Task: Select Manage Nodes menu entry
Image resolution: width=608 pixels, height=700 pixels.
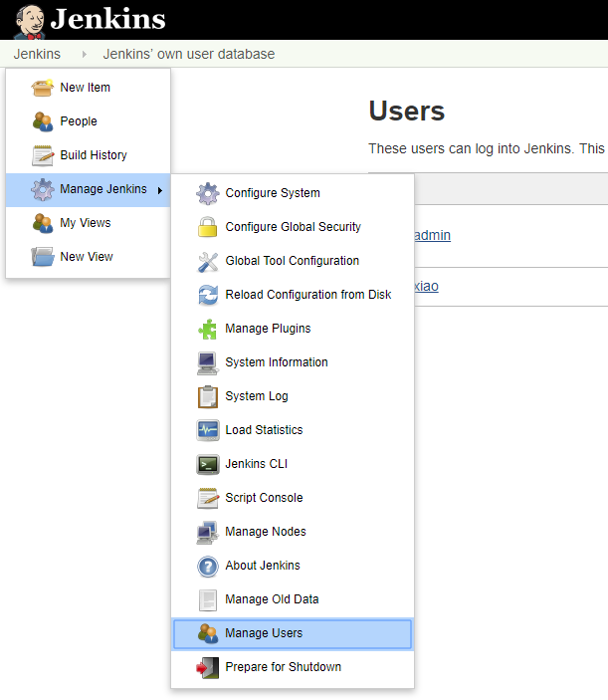Action: click(x=265, y=532)
